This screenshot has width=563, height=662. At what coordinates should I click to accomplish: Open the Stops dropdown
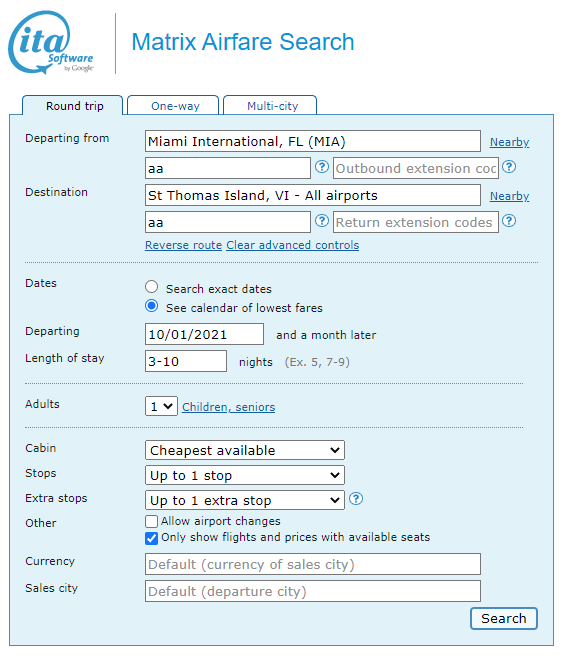pyautogui.click(x=245, y=475)
